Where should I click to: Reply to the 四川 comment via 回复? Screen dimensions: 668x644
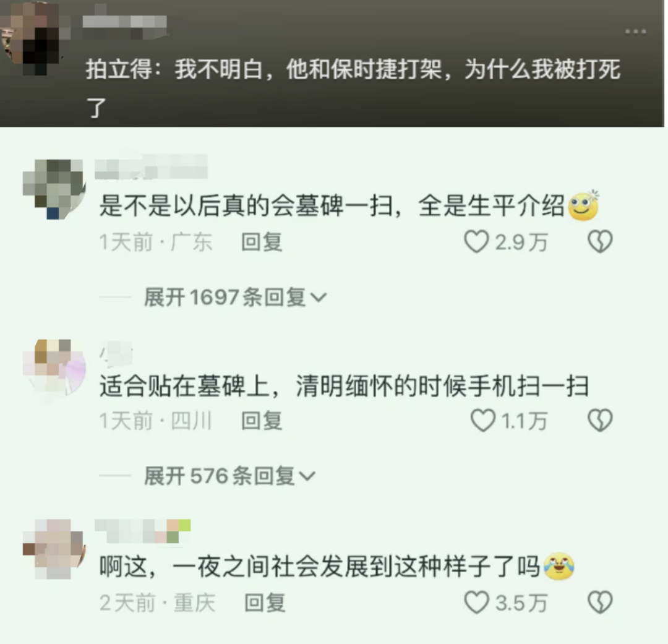tap(262, 421)
